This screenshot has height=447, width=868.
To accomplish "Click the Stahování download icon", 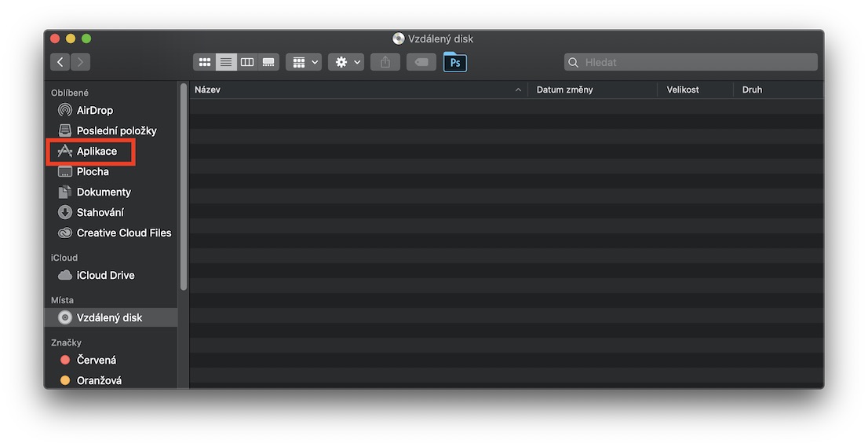I will [x=65, y=212].
